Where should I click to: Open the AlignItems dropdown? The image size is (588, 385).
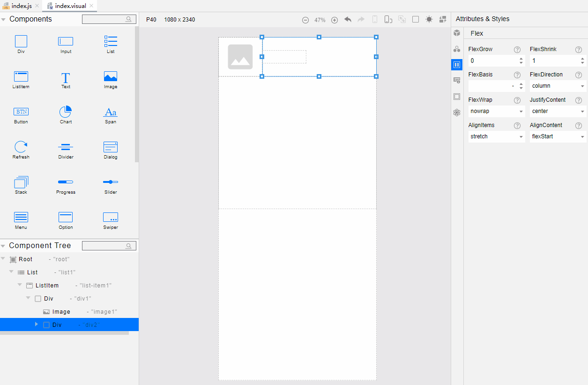click(x=496, y=137)
